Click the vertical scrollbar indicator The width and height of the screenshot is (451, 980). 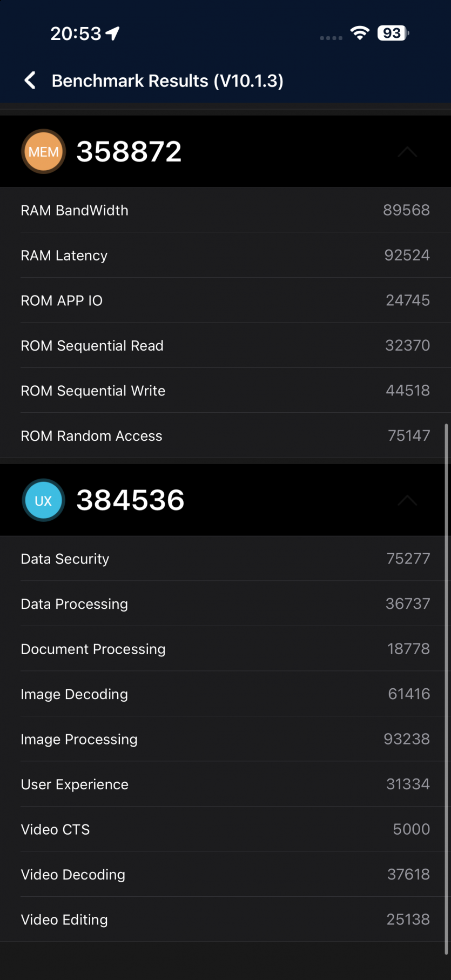(446, 690)
